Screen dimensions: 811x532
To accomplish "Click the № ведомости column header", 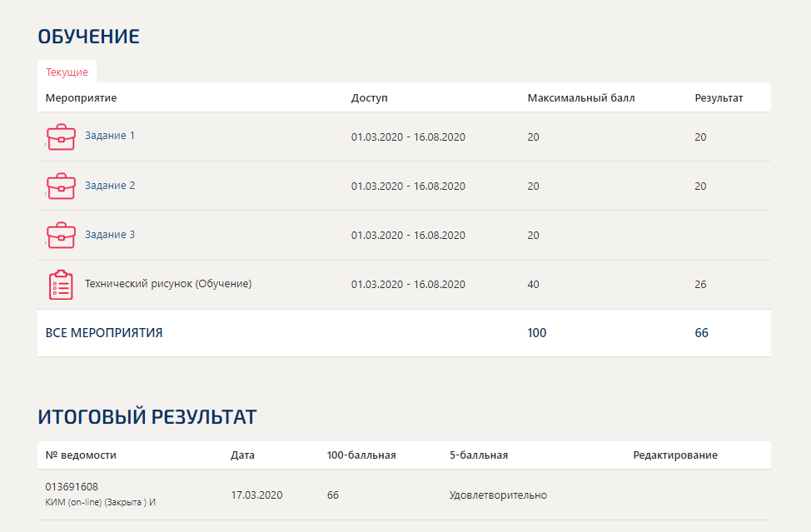I will tap(81, 455).
